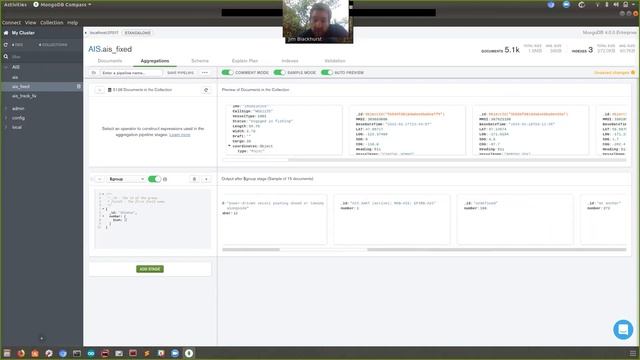Toggle Comment Mode switch

(x=227, y=72)
